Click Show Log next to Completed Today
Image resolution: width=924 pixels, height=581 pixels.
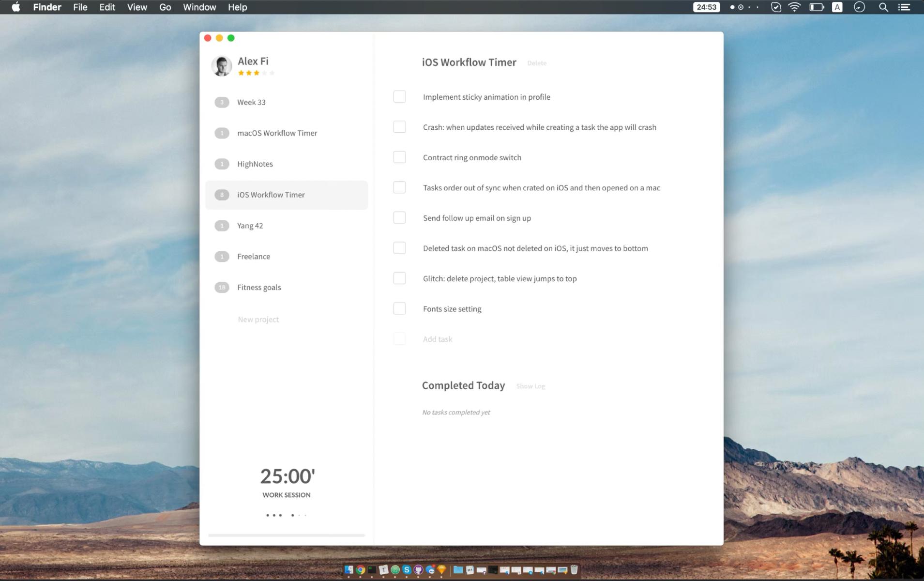[530, 386]
